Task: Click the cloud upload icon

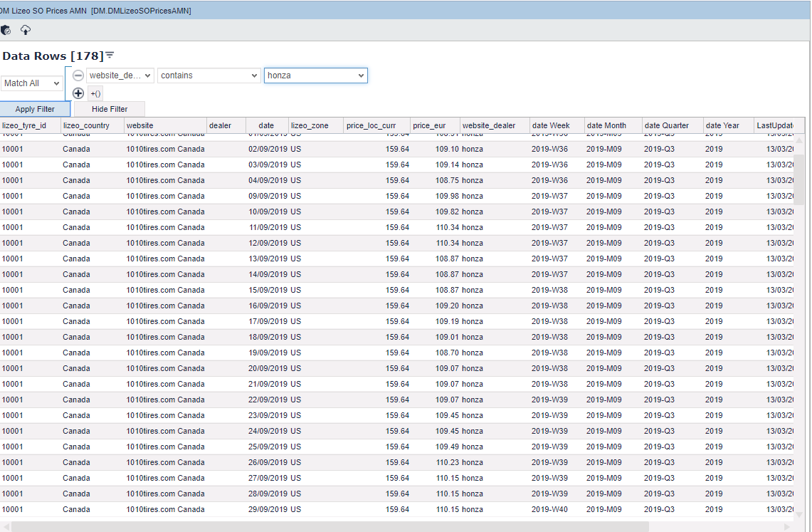Action: 26,30
